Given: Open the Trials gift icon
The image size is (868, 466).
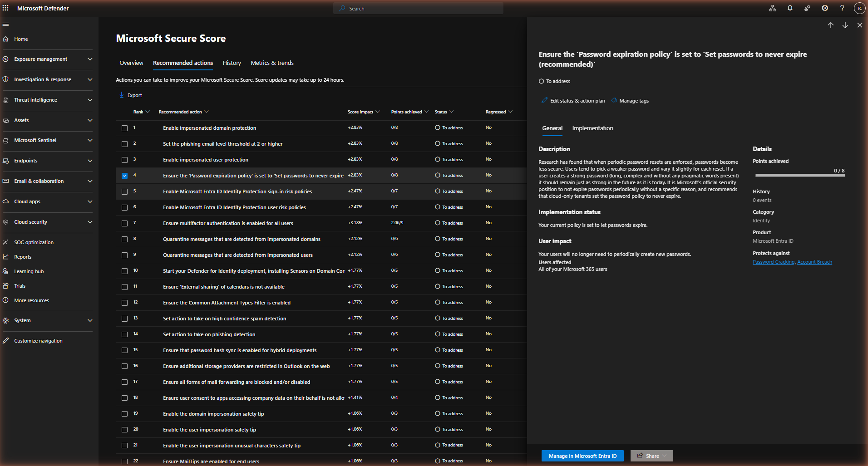Looking at the screenshot, I should click(x=5, y=286).
